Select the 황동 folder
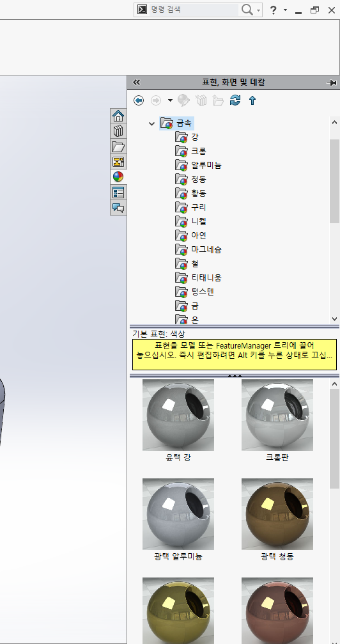 point(191,193)
